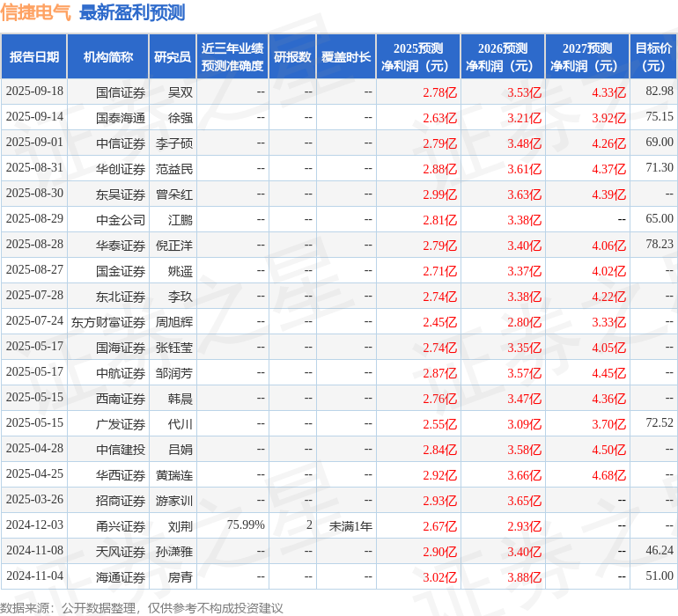
Task: Click the 2027 forecast value 4.22亿
Action: tap(608, 297)
